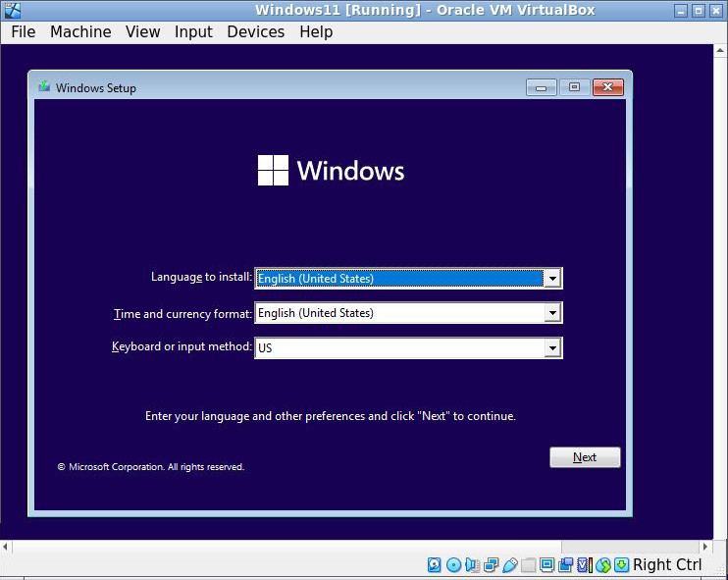Open the Time and currency format dropdown
This screenshot has width=728, height=580.
pyautogui.click(x=552, y=313)
